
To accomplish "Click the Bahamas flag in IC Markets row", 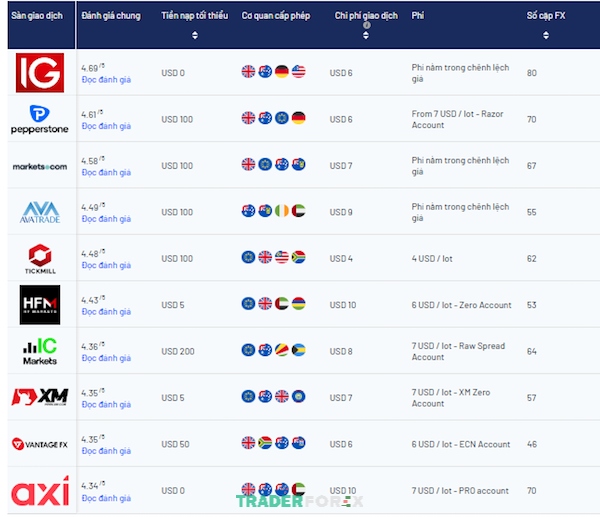I will (x=298, y=350).
